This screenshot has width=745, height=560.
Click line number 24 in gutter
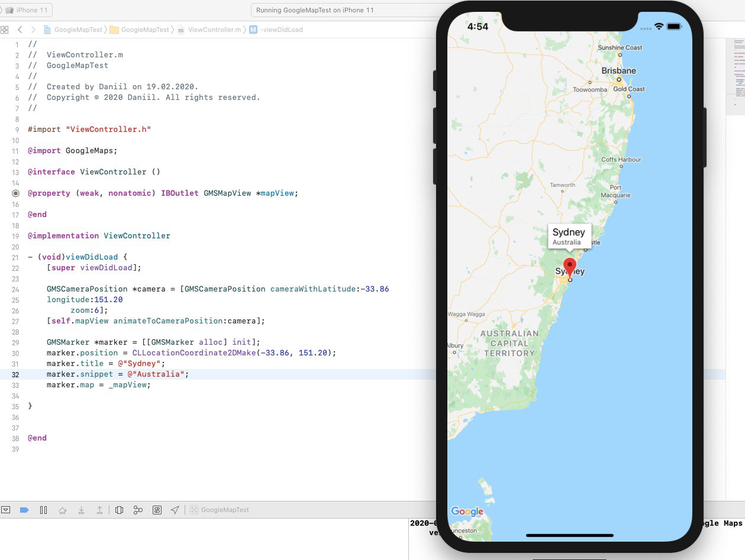15,289
